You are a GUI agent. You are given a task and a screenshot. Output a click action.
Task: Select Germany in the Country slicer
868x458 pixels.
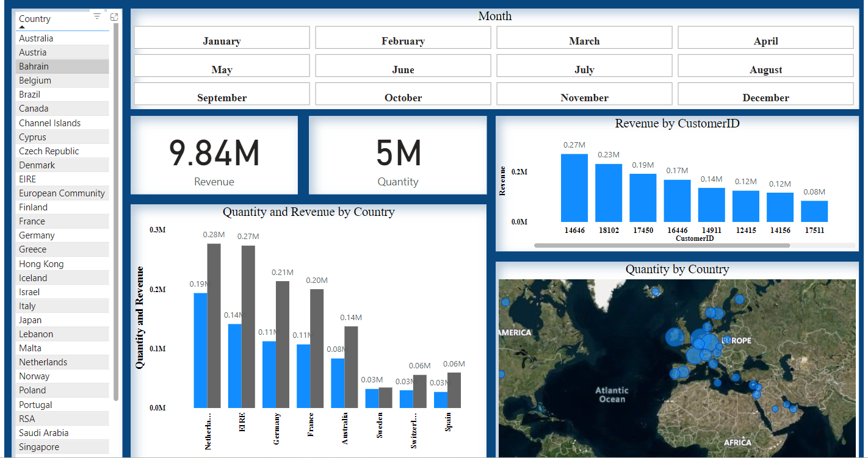click(37, 235)
